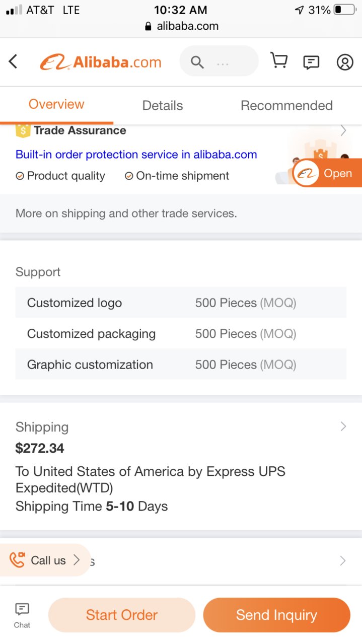Open Chat icon at bottom left

[22, 615]
